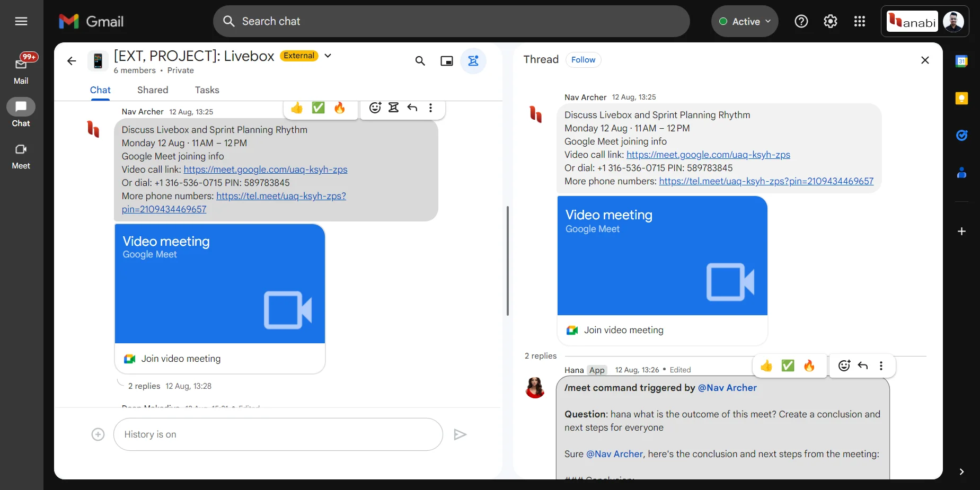Open the main menu hamburger icon
The image size is (980, 490).
click(x=21, y=21)
